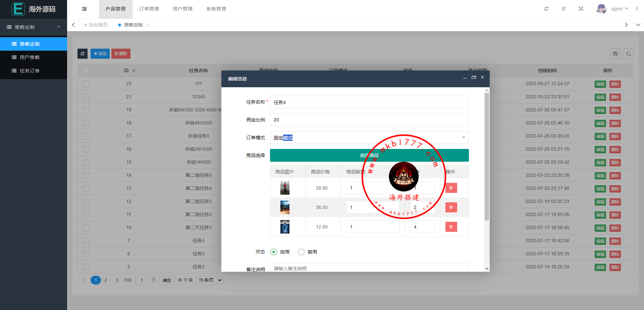Click the page number jump field
644x310 pixels.
[142, 280]
